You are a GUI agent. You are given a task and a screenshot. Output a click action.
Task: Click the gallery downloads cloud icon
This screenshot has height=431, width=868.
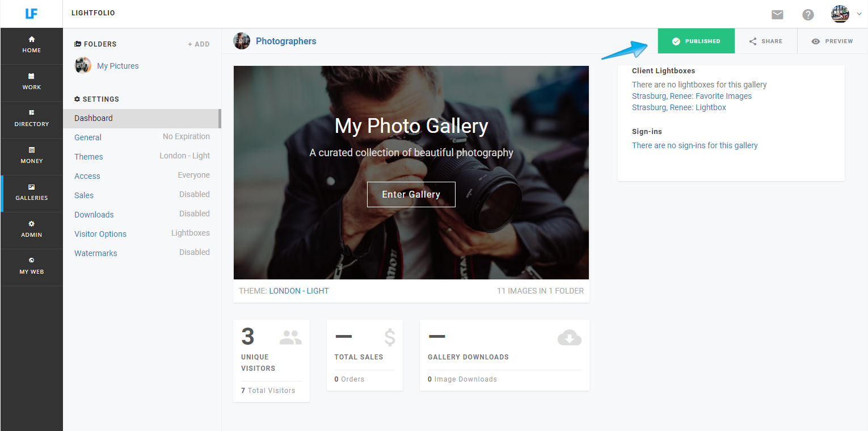coord(570,337)
